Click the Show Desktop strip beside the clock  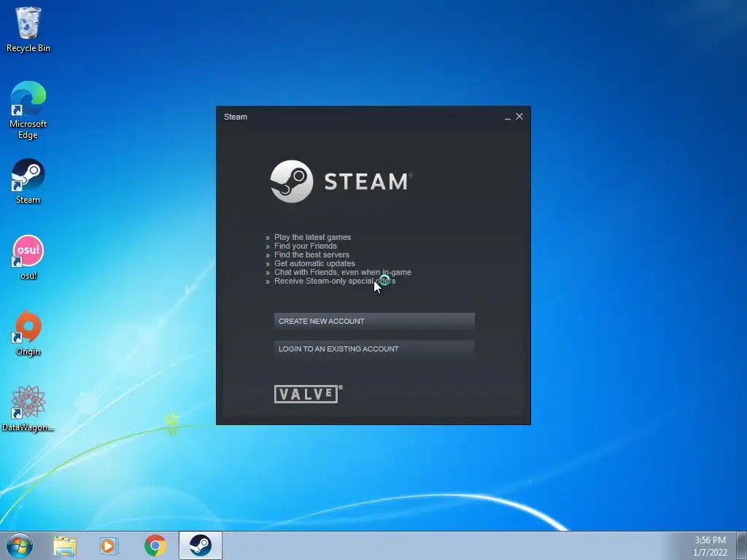tap(742, 545)
